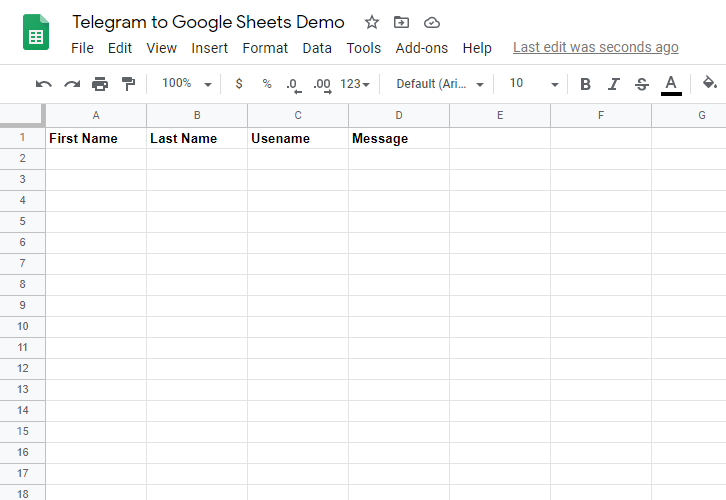Print the spreadsheet via printer icon
Viewport: 726px width, 500px height.
click(x=100, y=84)
